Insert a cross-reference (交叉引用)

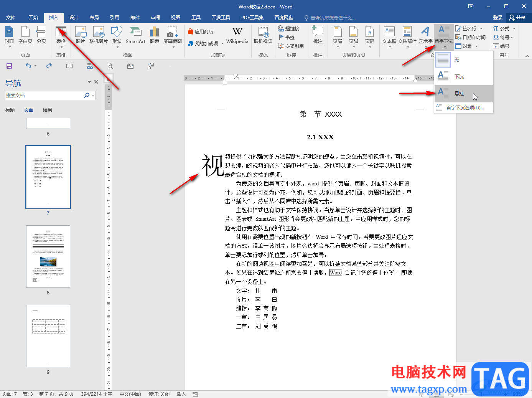(x=291, y=46)
